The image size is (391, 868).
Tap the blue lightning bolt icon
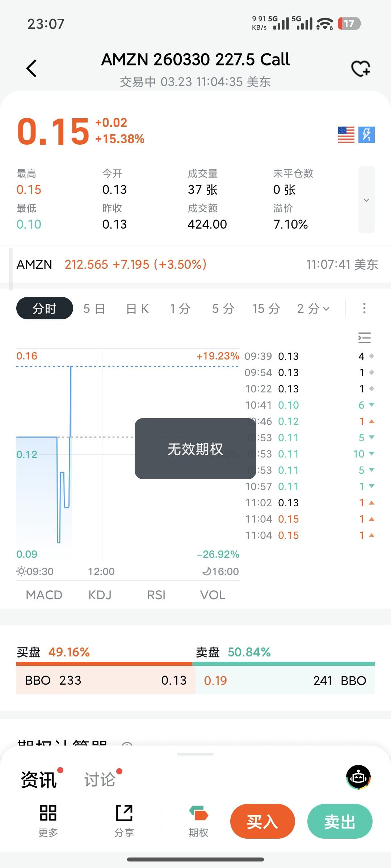[x=366, y=135]
